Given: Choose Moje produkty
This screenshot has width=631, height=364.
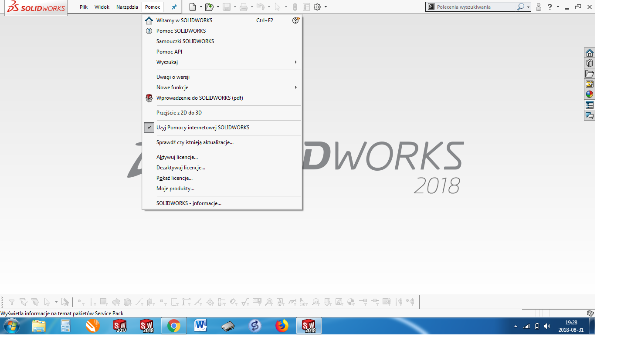Looking at the screenshot, I should (222, 189).
